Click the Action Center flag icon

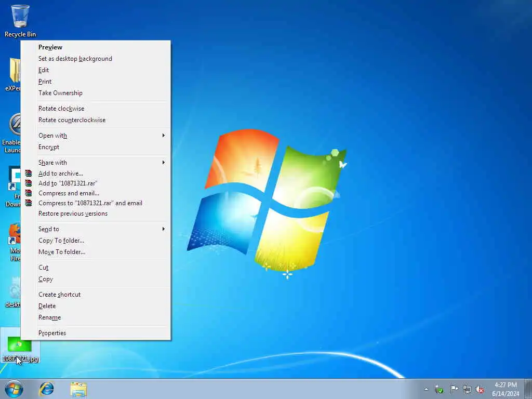tap(454, 389)
